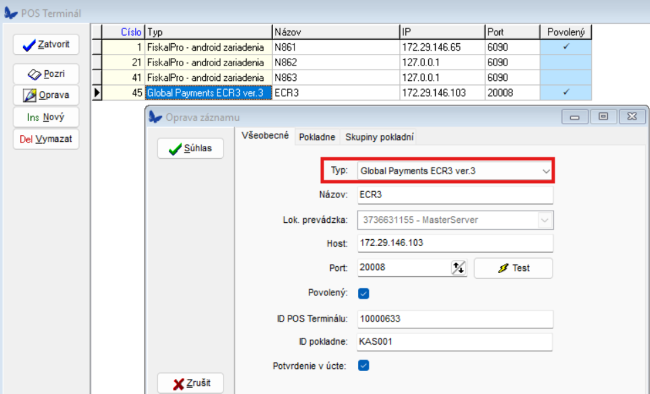The image size is (650, 394).
Task: Click the N863 name cell
Action: [x=336, y=78]
